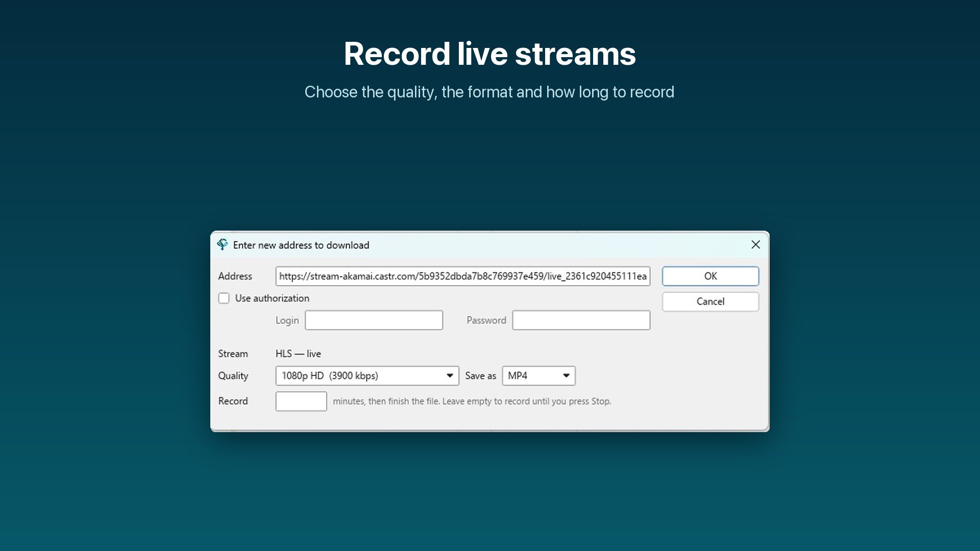Click the 'Password' label

(x=486, y=320)
